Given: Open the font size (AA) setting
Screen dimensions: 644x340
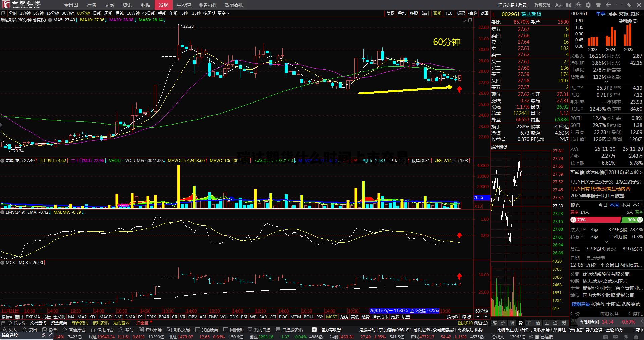Looking at the screenshot, I should click(x=558, y=5).
